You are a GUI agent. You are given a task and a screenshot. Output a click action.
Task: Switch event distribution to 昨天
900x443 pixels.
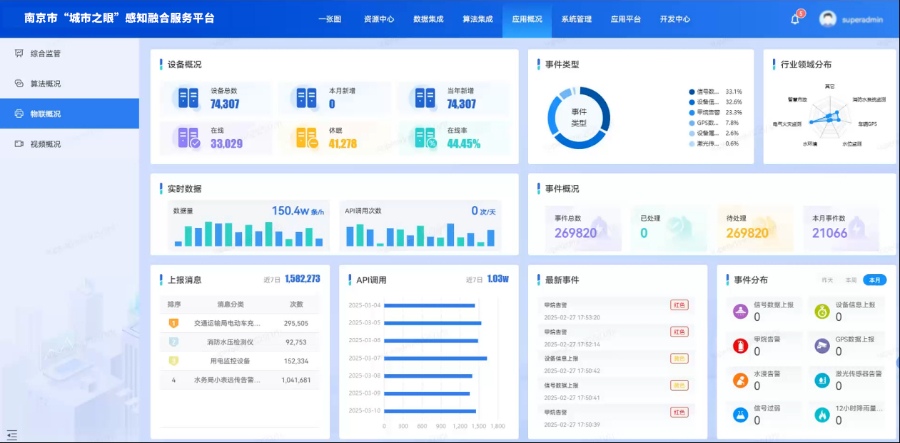826,280
